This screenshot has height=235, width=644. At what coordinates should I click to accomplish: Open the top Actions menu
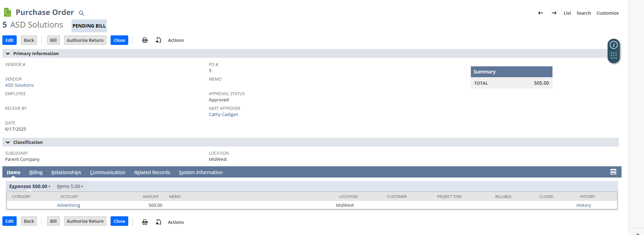click(x=176, y=40)
